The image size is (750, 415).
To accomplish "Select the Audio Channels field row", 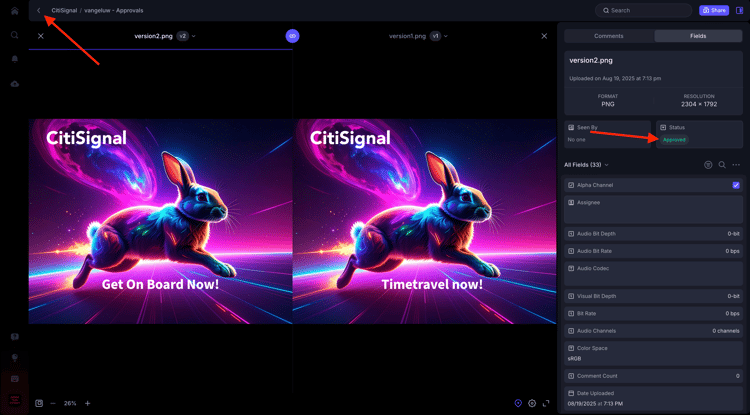I will coord(653,331).
